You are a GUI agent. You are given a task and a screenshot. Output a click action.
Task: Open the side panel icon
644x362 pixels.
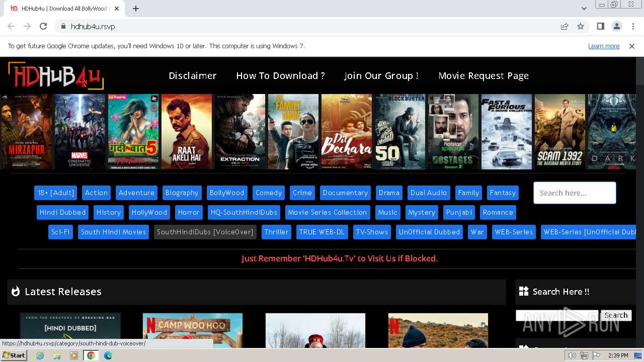[x=600, y=26]
